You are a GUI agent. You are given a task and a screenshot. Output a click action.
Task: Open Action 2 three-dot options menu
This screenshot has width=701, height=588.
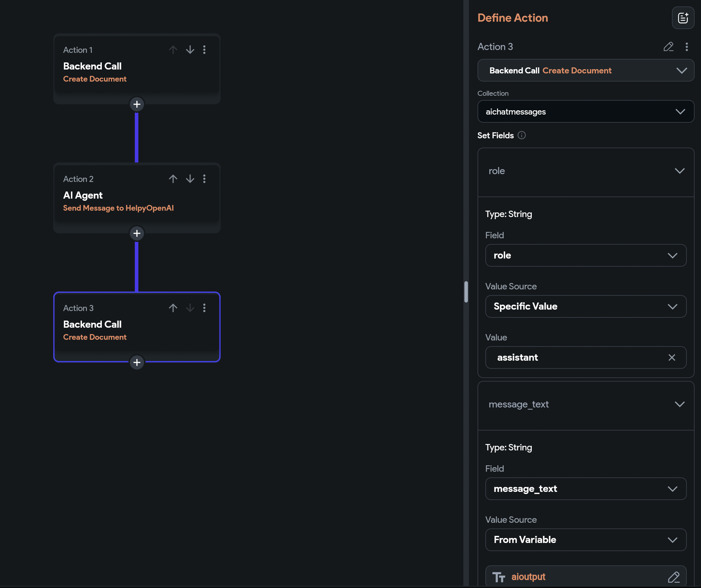tap(204, 179)
